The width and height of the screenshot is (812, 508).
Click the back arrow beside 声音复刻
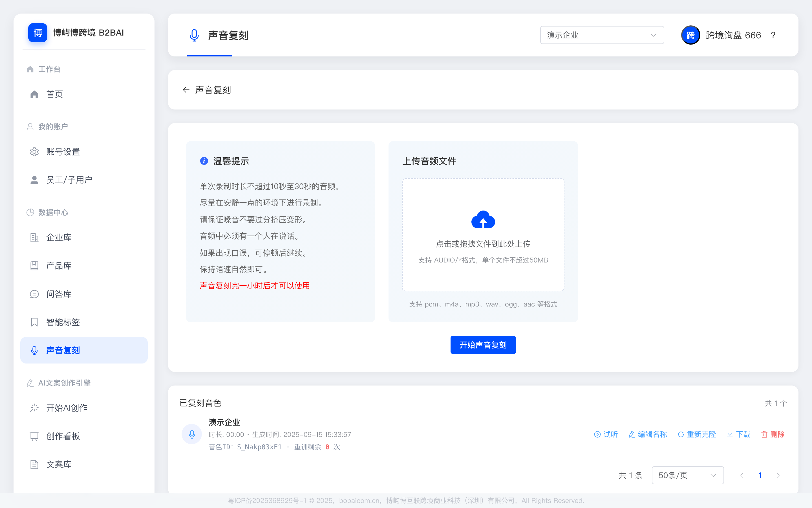186,90
